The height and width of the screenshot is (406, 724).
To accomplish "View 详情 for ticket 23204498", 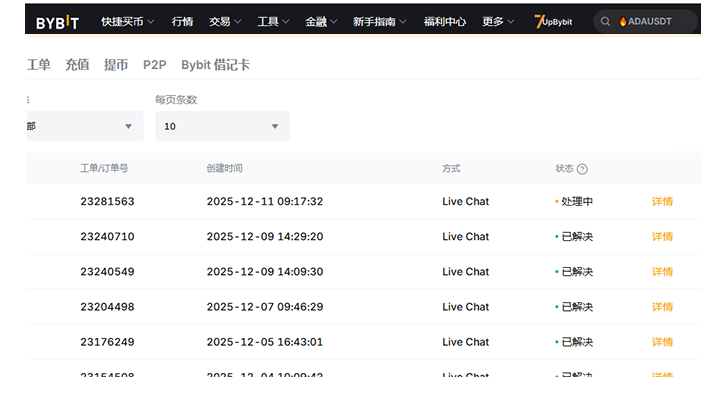I will pyautogui.click(x=662, y=307).
